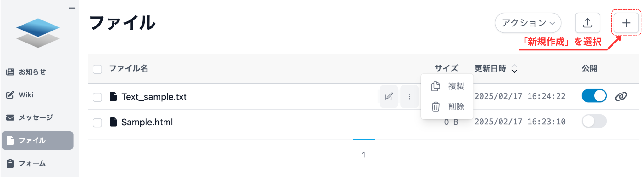Enable public toggle for Sample.html
Viewport: 644px width, 177px height.
[594, 121]
